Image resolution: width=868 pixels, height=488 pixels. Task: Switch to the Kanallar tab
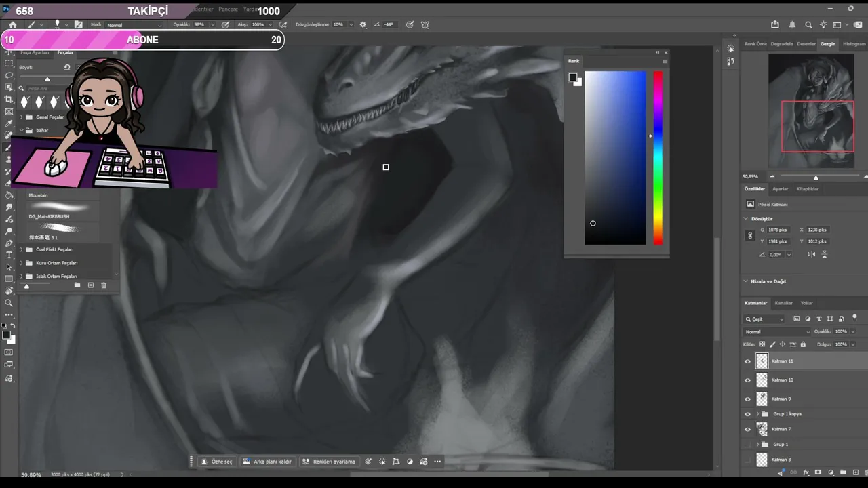tap(783, 303)
